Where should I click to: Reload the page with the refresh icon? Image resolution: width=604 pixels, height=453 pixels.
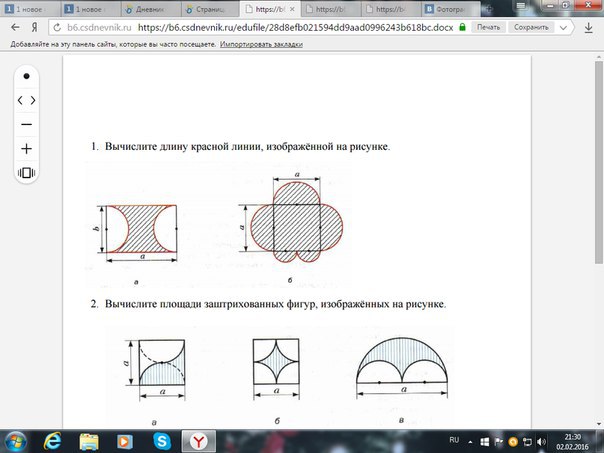(57, 27)
